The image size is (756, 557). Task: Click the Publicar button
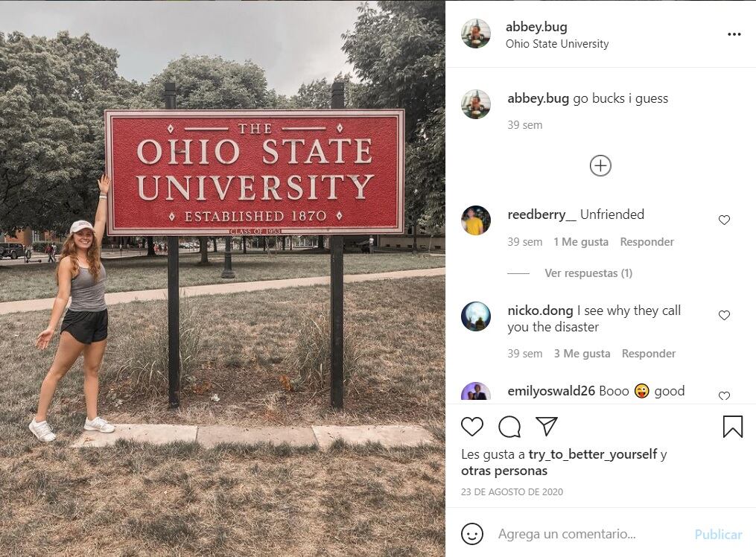pyautogui.click(x=718, y=535)
